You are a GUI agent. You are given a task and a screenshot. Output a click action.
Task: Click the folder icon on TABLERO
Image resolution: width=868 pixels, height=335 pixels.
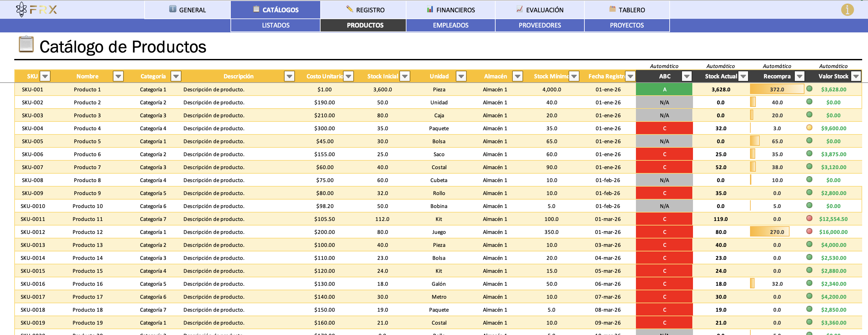612,9
